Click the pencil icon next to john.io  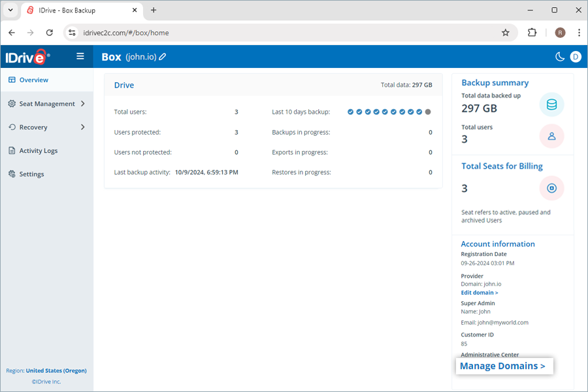click(x=163, y=57)
